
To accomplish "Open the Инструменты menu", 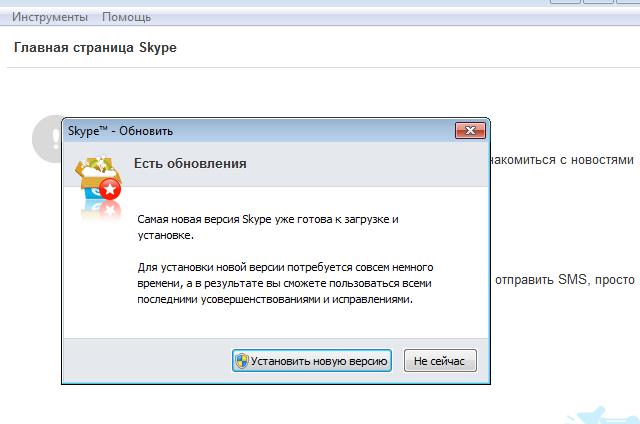I will coord(50,17).
